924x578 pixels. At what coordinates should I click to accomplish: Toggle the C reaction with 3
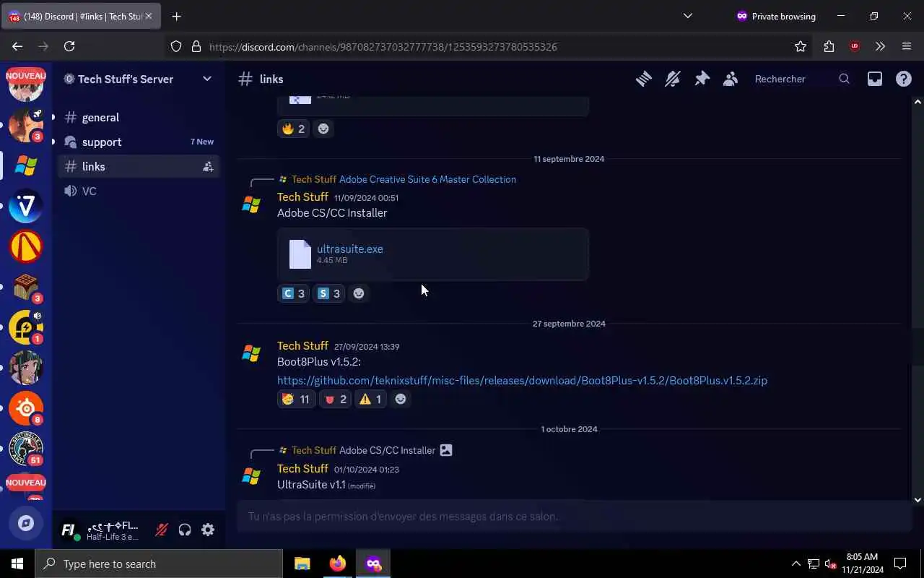[x=294, y=293]
